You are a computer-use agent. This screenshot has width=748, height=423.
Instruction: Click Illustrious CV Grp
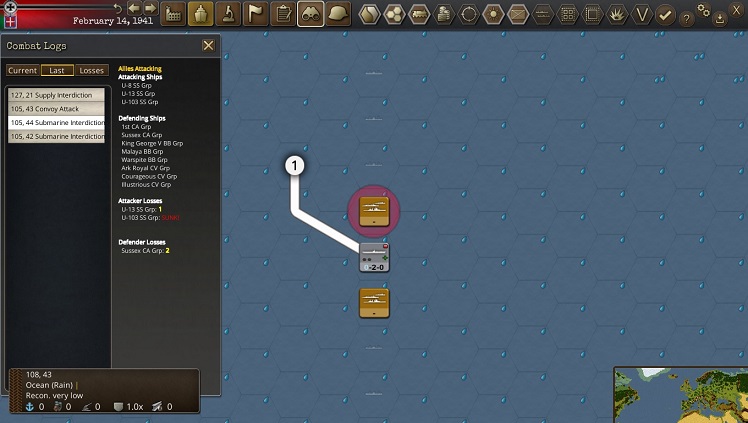click(x=146, y=184)
